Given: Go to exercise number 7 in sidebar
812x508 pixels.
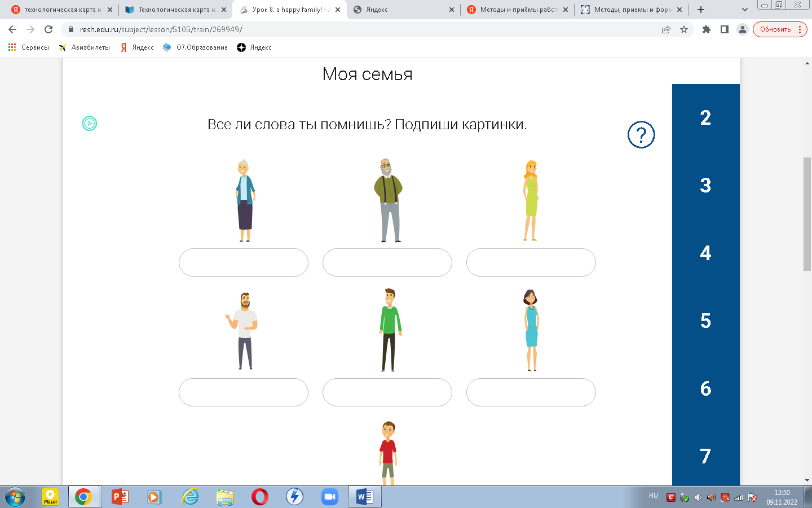Looking at the screenshot, I should (705, 457).
